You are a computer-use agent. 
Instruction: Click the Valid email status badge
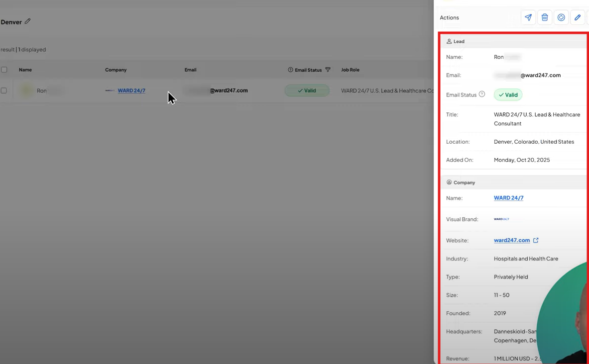point(507,94)
